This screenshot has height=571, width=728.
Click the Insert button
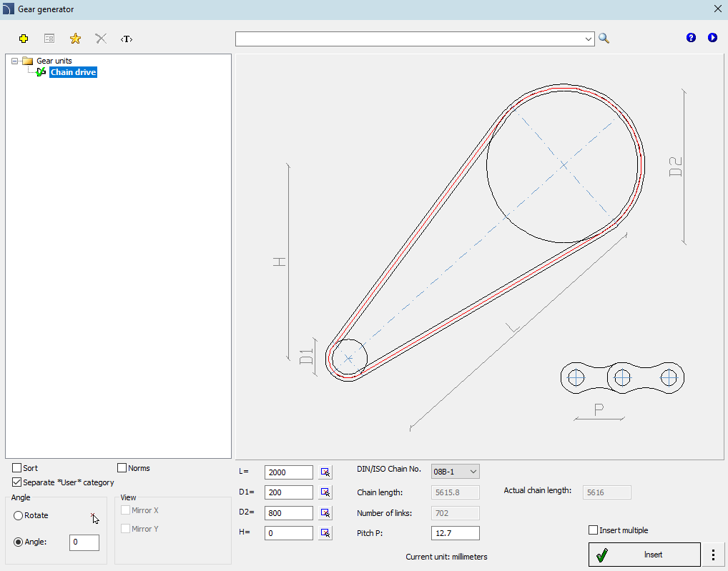point(644,555)
